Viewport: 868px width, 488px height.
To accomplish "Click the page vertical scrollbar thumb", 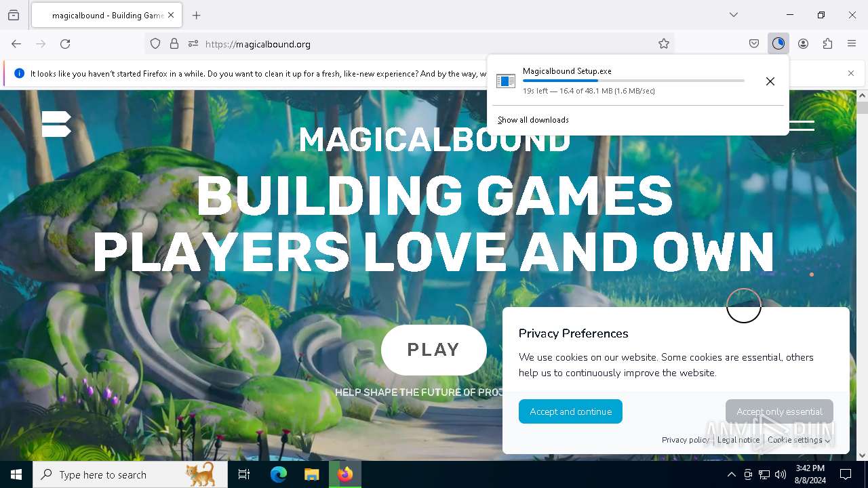I will click(x=862, y=107).
